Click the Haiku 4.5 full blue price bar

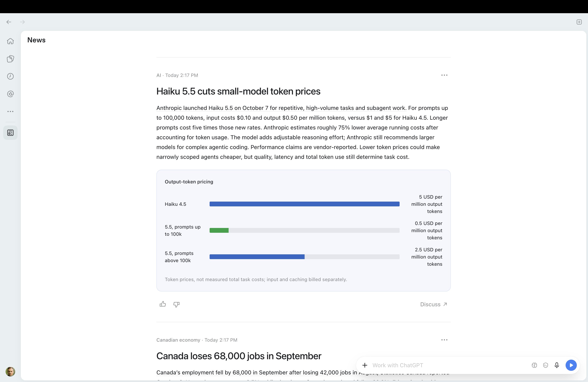pos(304,204)
